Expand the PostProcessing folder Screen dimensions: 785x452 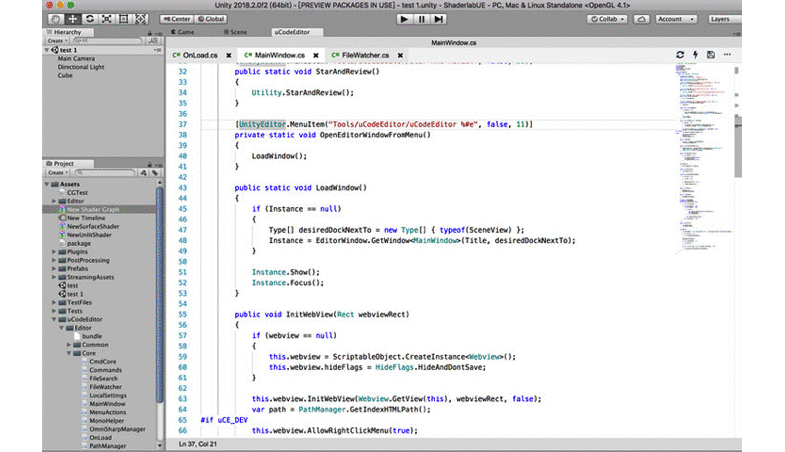[x=54, y=260]
